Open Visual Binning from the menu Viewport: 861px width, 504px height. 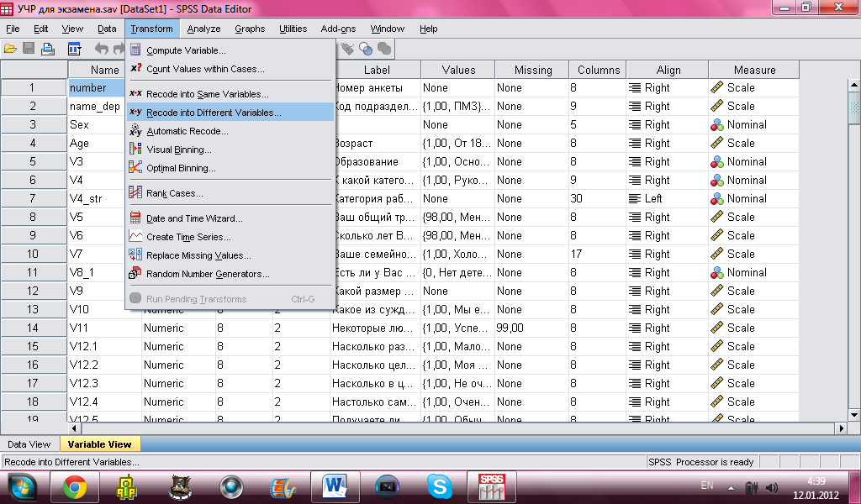click(230, 150)
